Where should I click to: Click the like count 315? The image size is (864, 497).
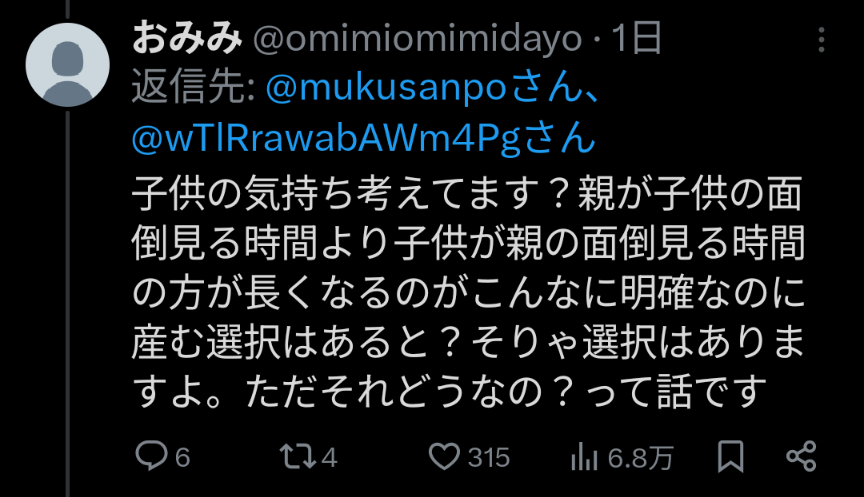[489, 457]
